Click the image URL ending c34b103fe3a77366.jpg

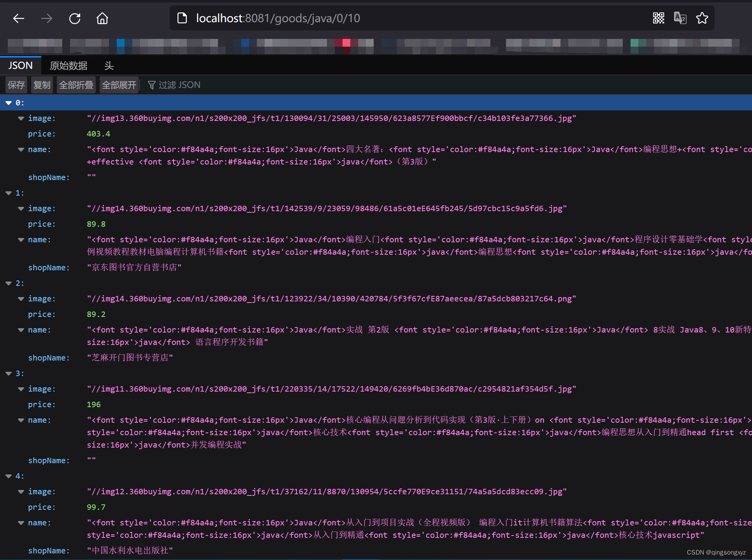[331, 118]
